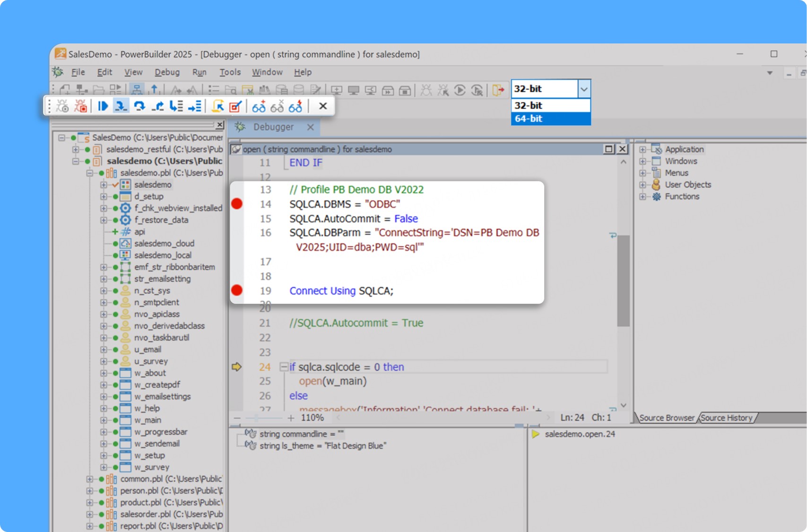Toggle the breakpoint on line 14
The height and width of the screenshot is (532, 807).
237,204
